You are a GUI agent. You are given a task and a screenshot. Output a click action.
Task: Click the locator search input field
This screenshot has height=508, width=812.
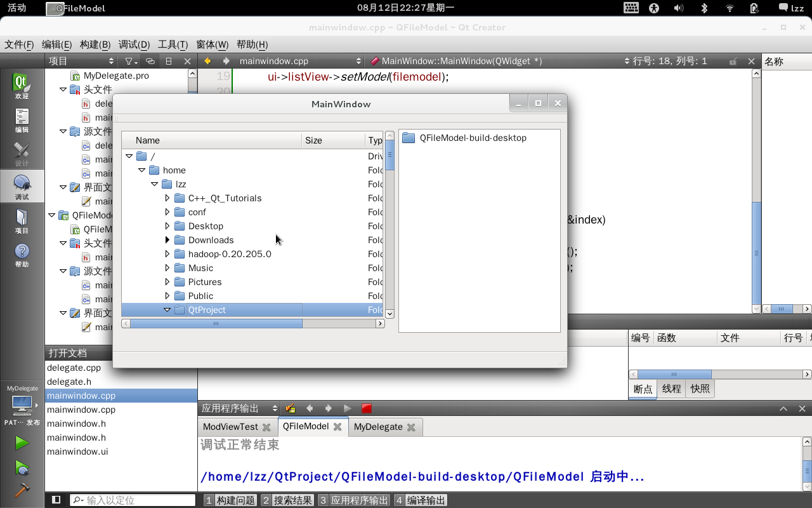point(133,500)
